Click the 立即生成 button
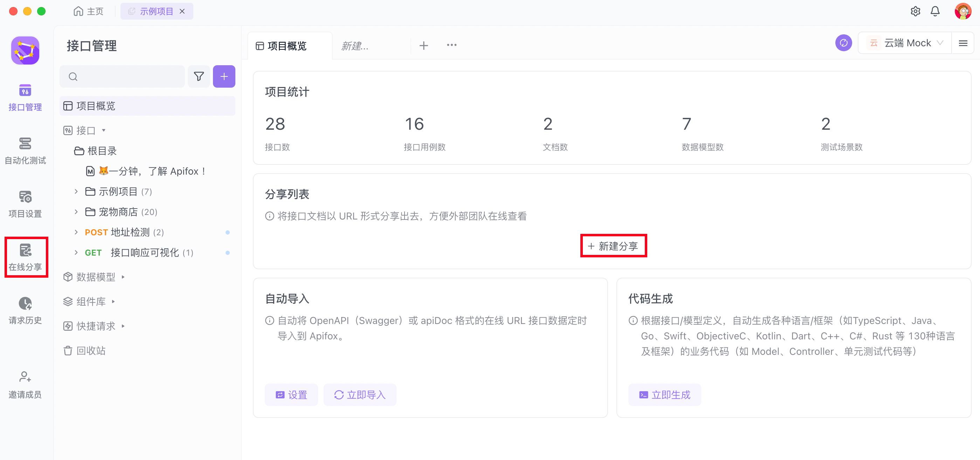 [x=664, y=395]
